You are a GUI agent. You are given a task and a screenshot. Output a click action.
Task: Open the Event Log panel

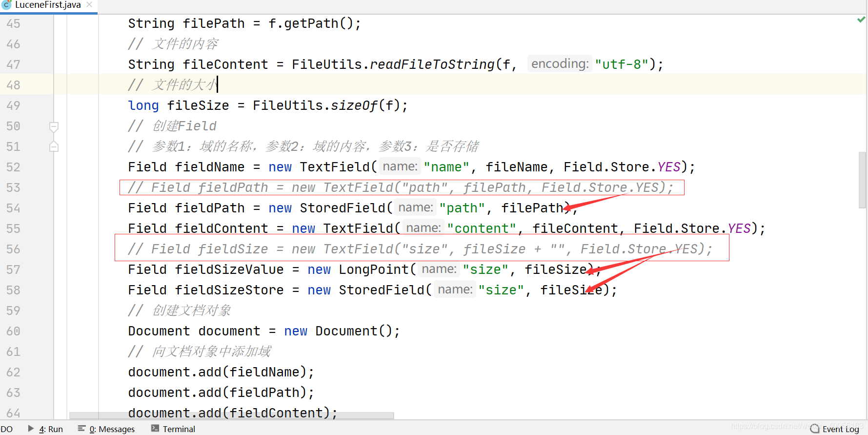point(835,429)
